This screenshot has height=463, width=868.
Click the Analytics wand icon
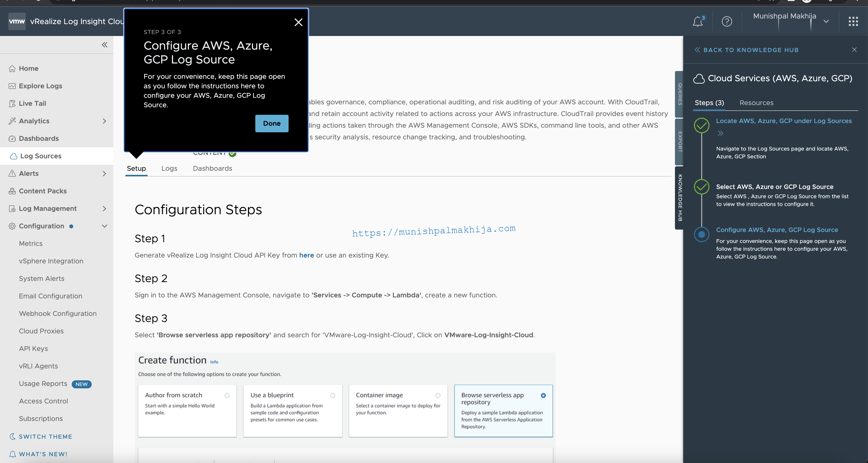[12, 121]
